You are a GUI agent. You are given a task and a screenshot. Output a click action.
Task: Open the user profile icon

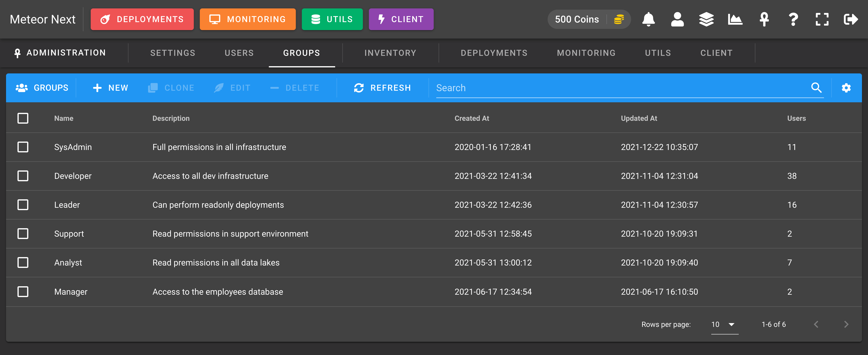(x=677, y=19)
